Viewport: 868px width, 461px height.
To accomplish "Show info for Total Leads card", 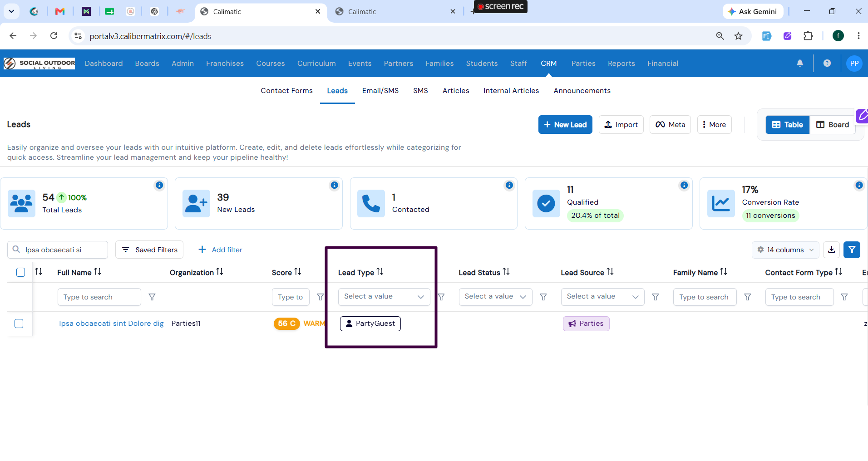I will coord(159,185).
